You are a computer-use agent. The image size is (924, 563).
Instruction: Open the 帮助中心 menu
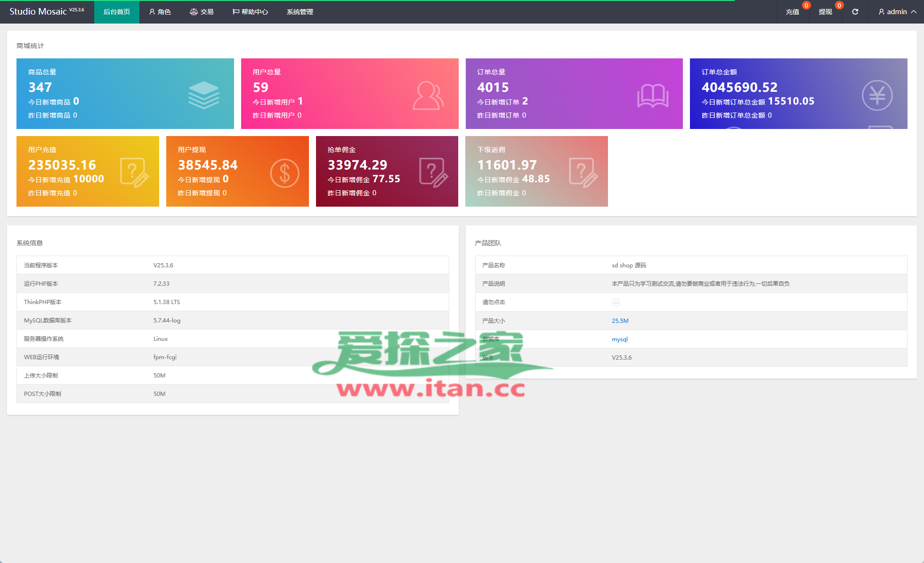click(250, 12)
